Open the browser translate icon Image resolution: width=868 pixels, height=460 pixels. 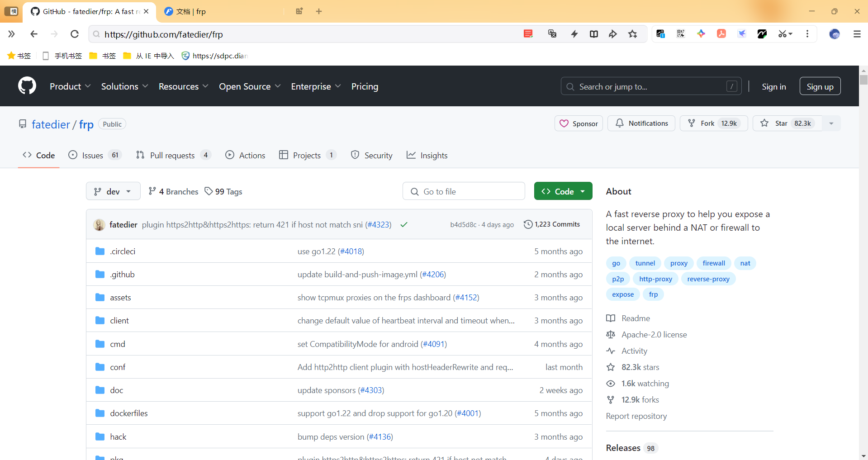point(552,34)
